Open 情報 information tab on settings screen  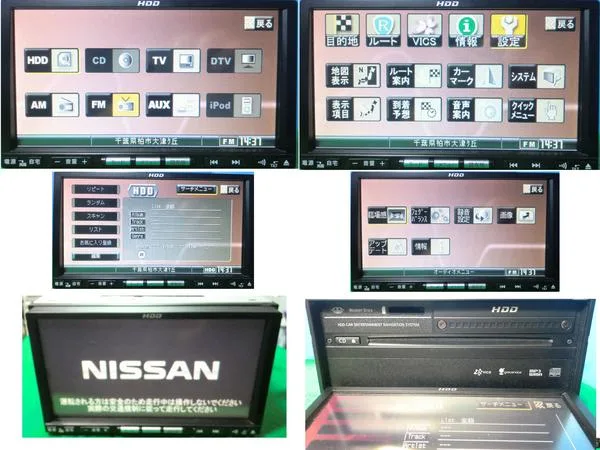click(x=466, y=31)
